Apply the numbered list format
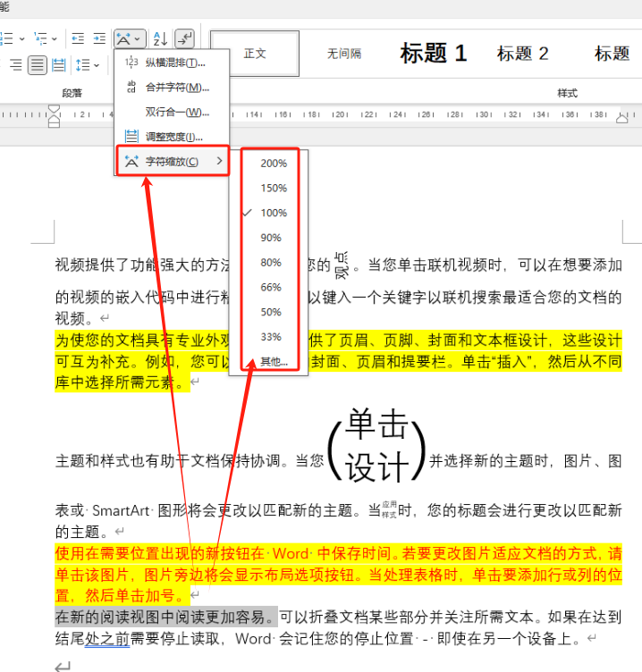The height and width of the screenshot is (672, 642). click(x=6, y=39)
